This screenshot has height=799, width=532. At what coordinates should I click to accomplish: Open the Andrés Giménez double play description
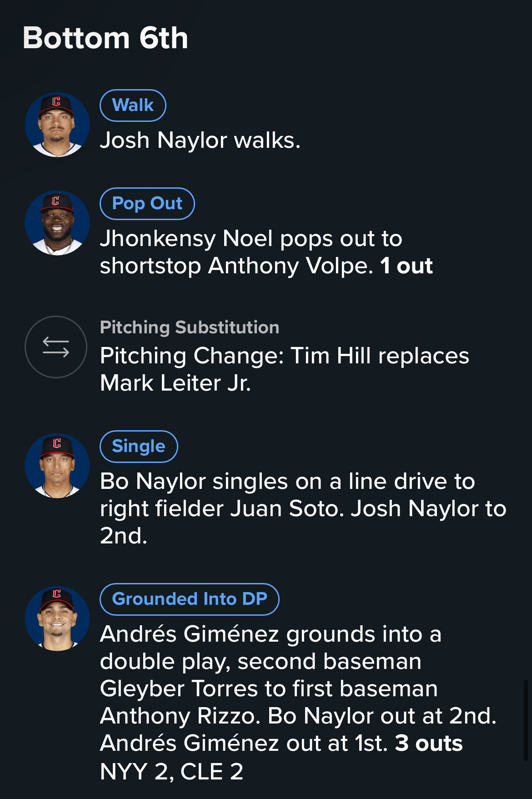[298, 688]
